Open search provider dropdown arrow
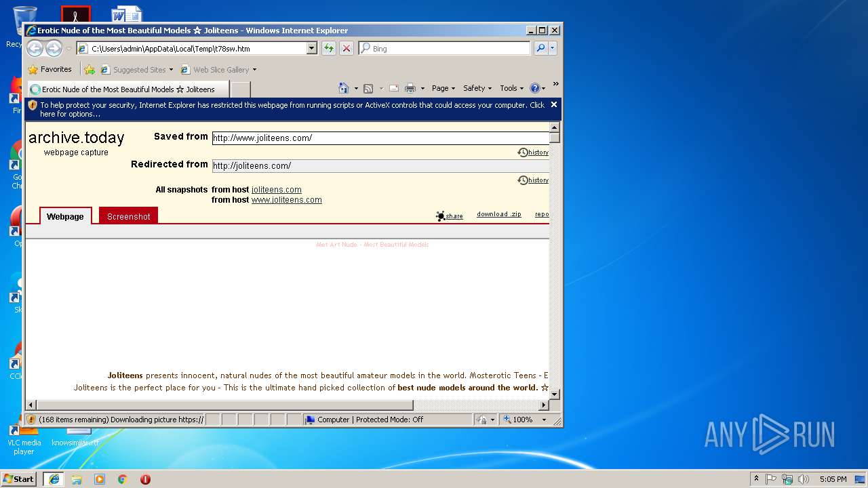 [x=553, y=48]
